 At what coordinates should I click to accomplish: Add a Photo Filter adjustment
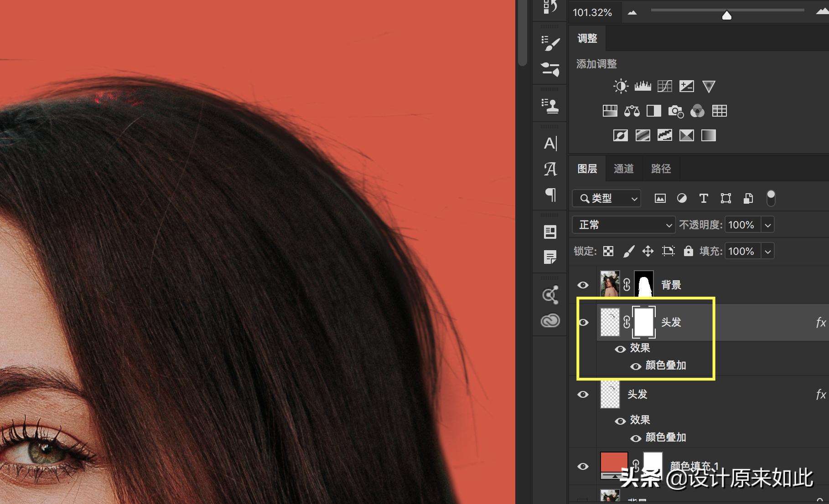tap(675, 111)
